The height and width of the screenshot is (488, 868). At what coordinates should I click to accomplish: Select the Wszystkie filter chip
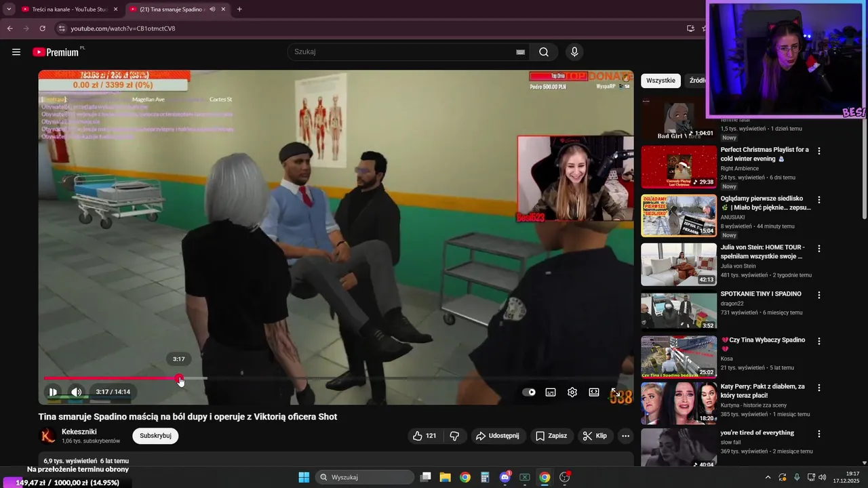pyautogui.click(x=660, y=80)
